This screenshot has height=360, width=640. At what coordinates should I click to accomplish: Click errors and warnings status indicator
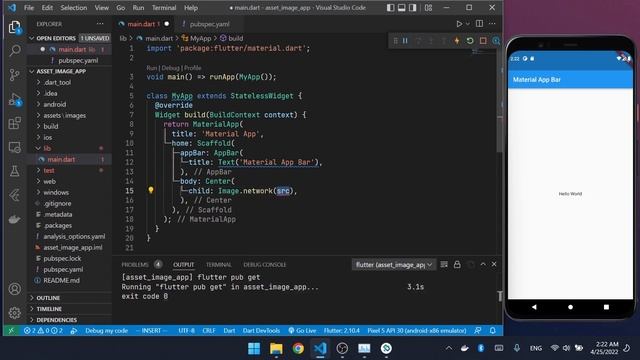pyautogui.click(x=43, y=331)
